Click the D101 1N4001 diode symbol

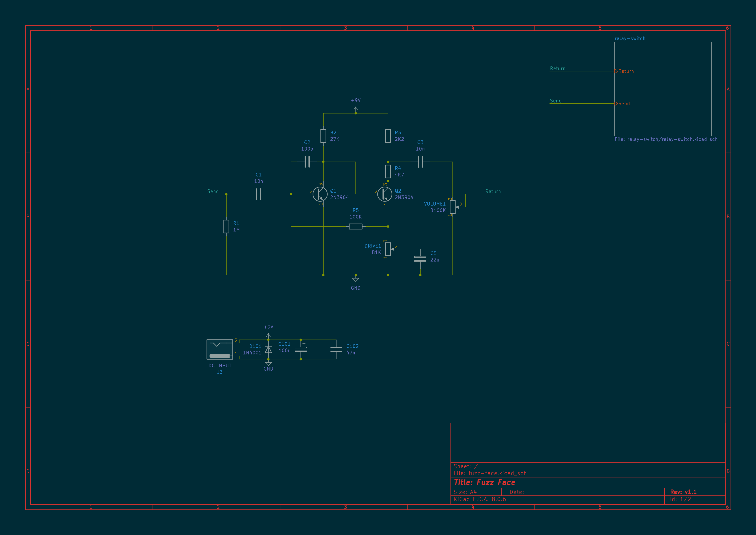[x=268, y=349]
